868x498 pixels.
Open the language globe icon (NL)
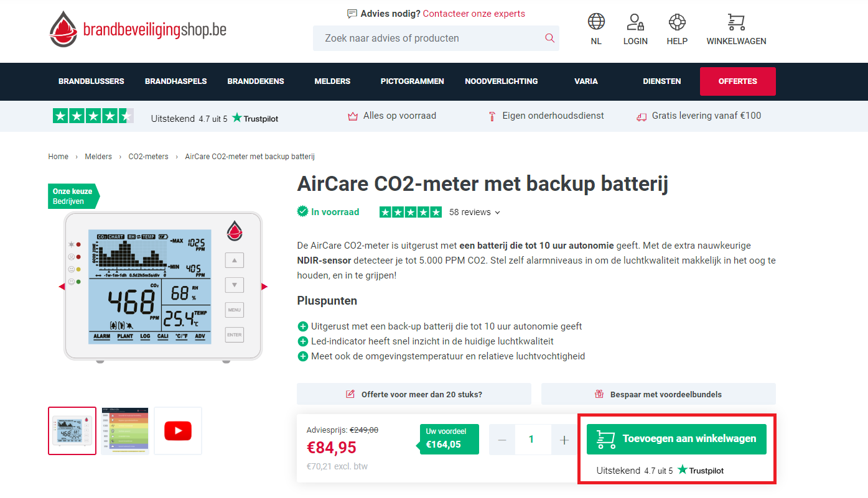(596, 22)
